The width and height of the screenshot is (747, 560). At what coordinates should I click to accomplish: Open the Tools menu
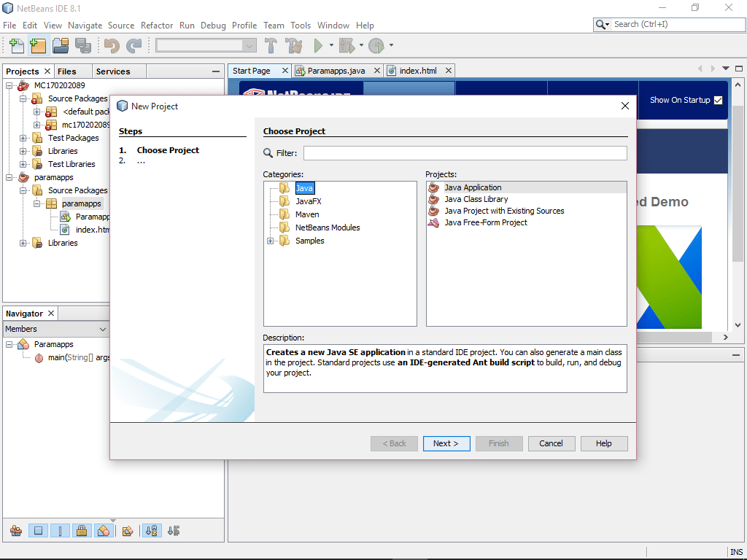301,26
